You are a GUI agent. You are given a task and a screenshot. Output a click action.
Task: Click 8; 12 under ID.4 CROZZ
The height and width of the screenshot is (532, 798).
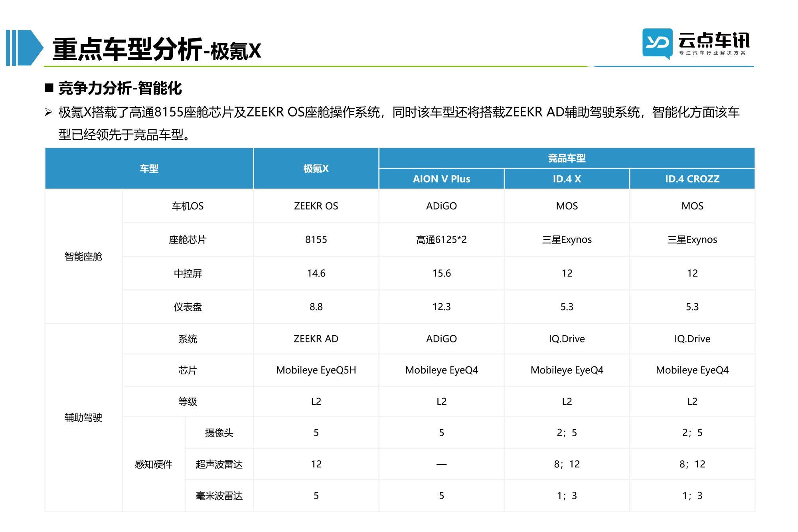(692, 464)
